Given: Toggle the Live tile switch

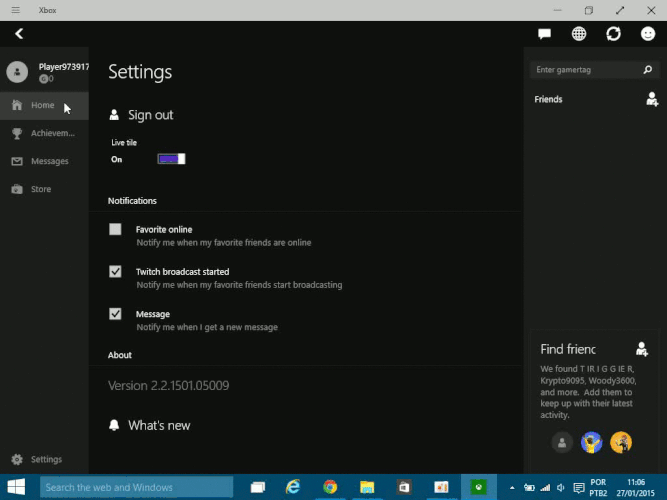Looking at the screenshot, I should click(171, 159).
